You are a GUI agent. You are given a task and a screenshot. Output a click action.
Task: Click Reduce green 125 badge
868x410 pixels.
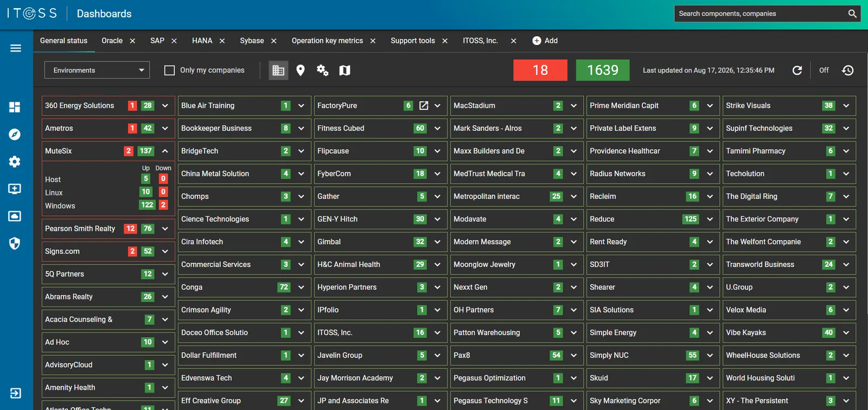[691, 219]
